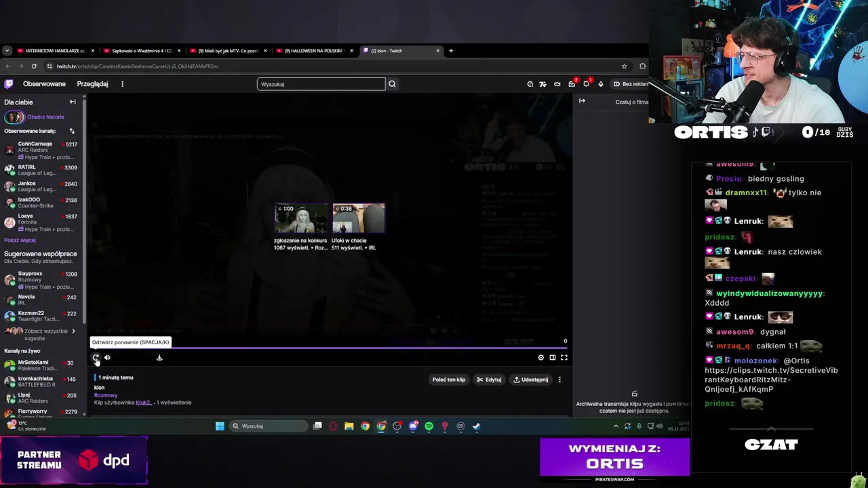
Task: Click the Twitch search magnifier button
Action: 392,84
